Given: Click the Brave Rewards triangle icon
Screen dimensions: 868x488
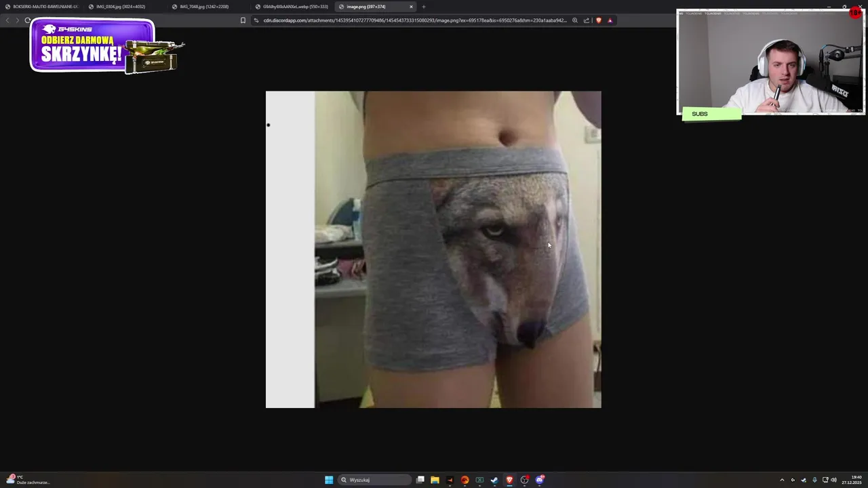Looking at the screenshot, I should (610, 20).
